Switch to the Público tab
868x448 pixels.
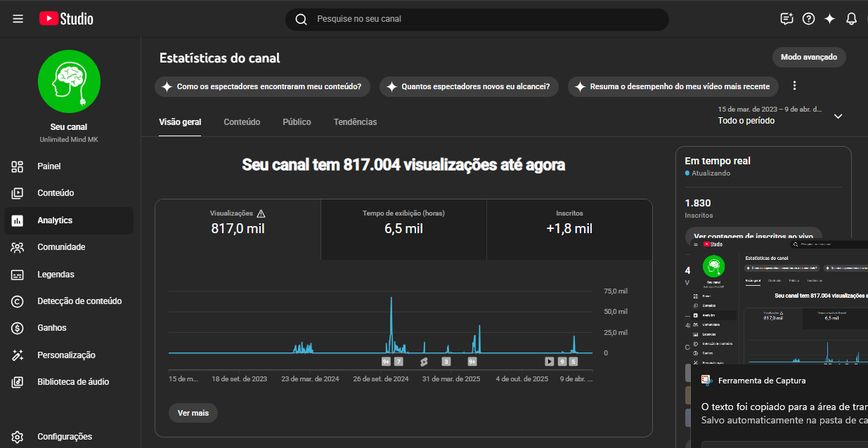(297, 122)
